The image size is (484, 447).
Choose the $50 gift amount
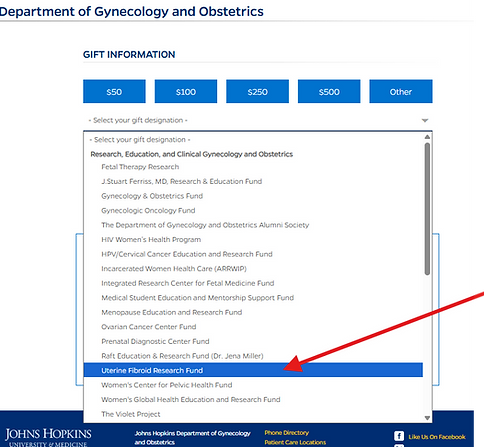pos(114,91)
